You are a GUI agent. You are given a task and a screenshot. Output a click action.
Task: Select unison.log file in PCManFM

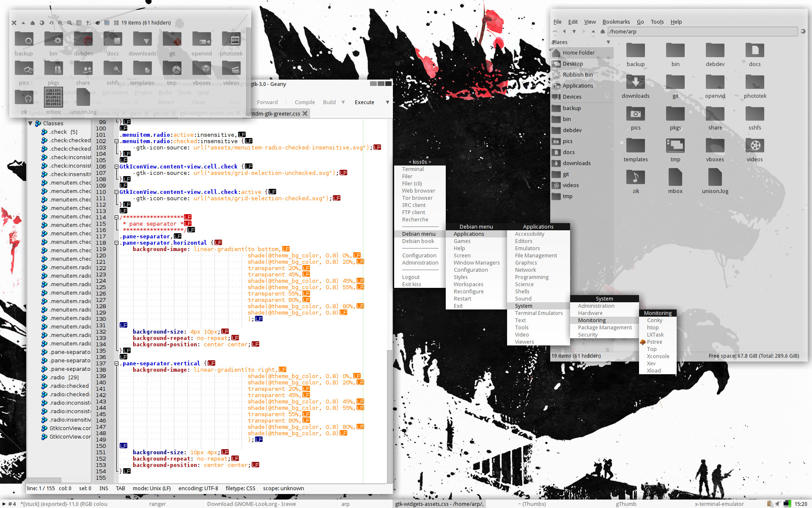click(x=715, y=181)
